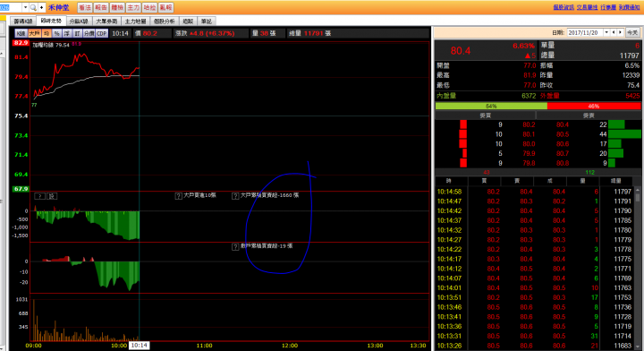Screen dimensions: 644x351
Task: Toggle the 均 average line option
Action: pos(47,33)
